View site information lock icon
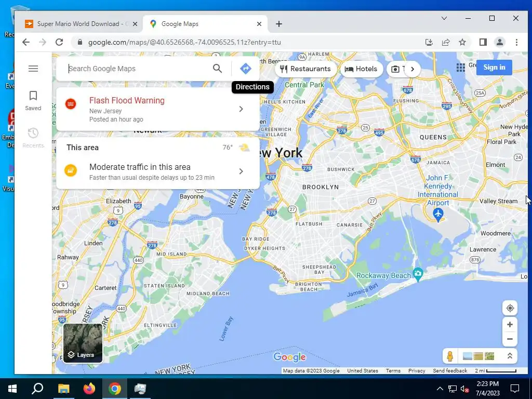Viewport: 532px width, 399px height. 79,42
